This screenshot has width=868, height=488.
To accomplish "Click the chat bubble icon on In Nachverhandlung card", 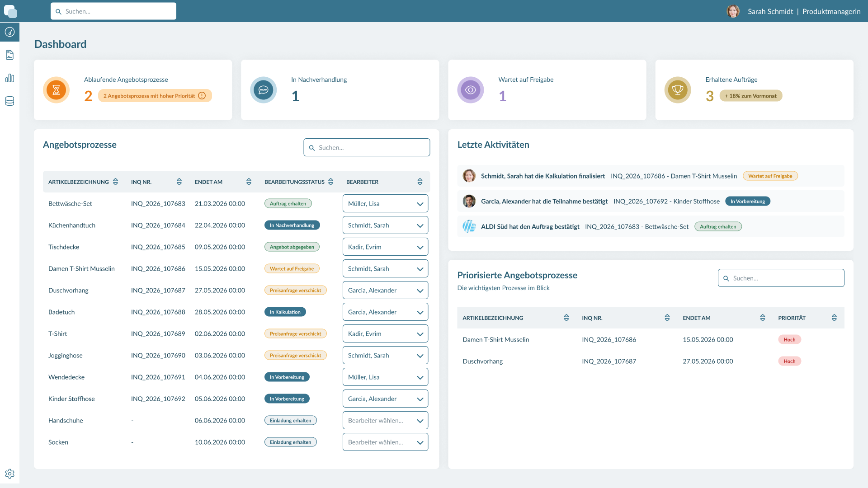I will pyautogui.click(x=264, y=90).
